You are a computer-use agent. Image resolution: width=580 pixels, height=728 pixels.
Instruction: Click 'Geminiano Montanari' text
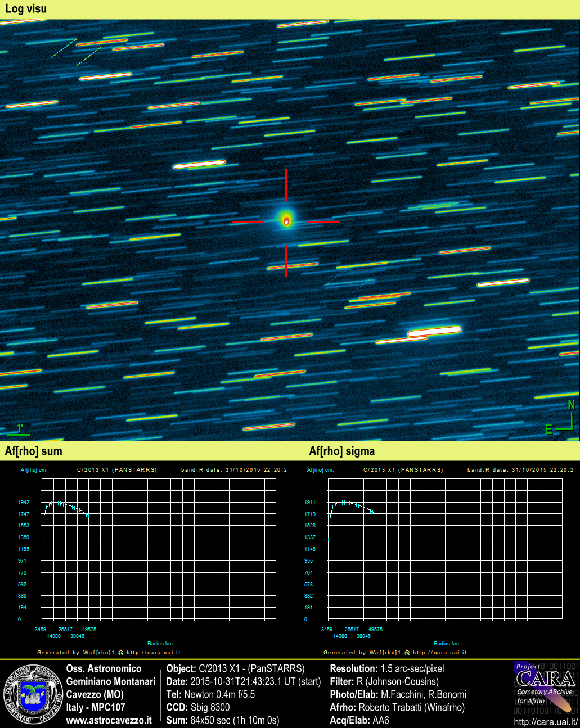[111, 681]
